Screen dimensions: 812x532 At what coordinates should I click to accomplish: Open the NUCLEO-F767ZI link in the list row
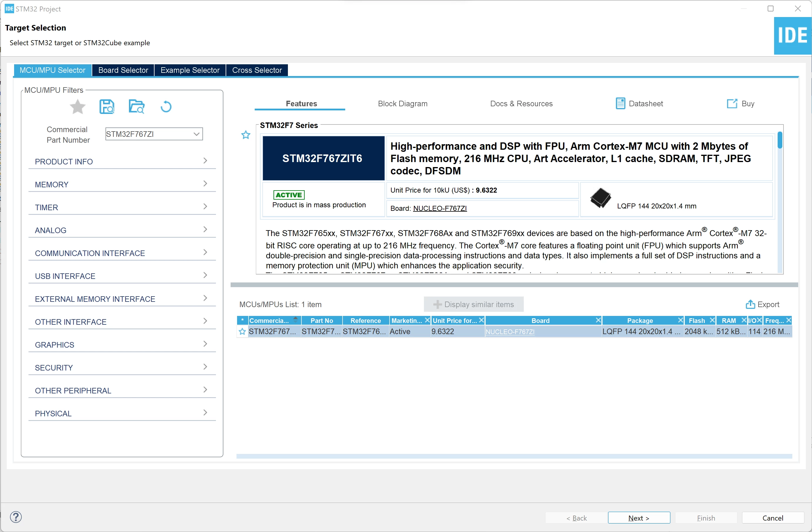(510, 331)
